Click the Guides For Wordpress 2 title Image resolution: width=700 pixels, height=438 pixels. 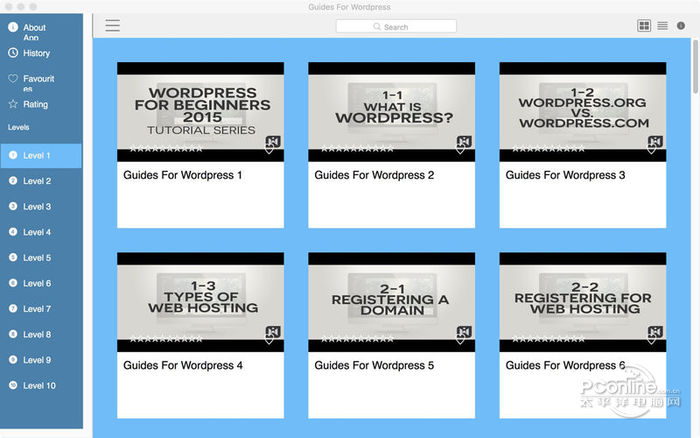point(374,175)
